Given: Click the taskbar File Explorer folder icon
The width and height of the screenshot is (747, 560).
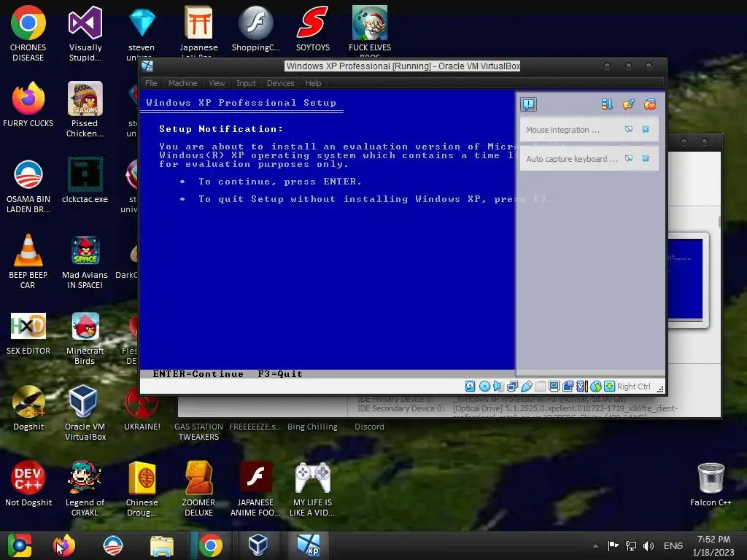Looking at the screenshot, I should (x=162, y=545).
